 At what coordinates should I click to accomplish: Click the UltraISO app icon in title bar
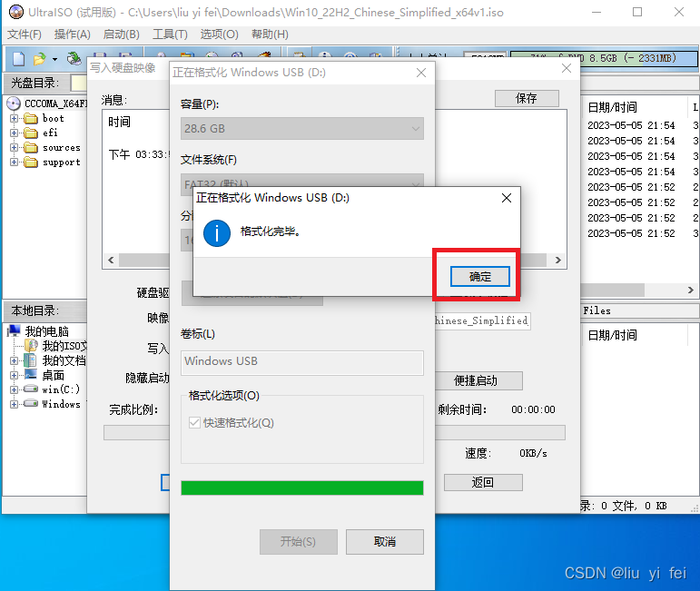click(15, 12)
